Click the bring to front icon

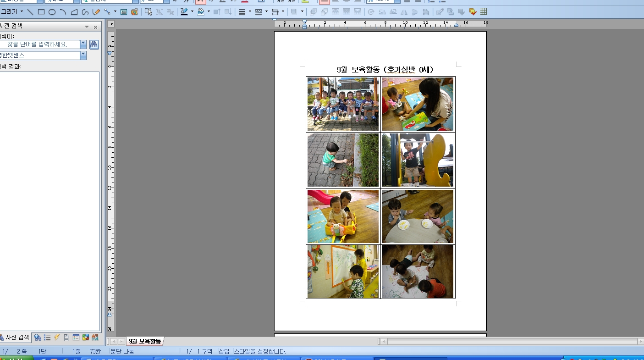[314, 12]
